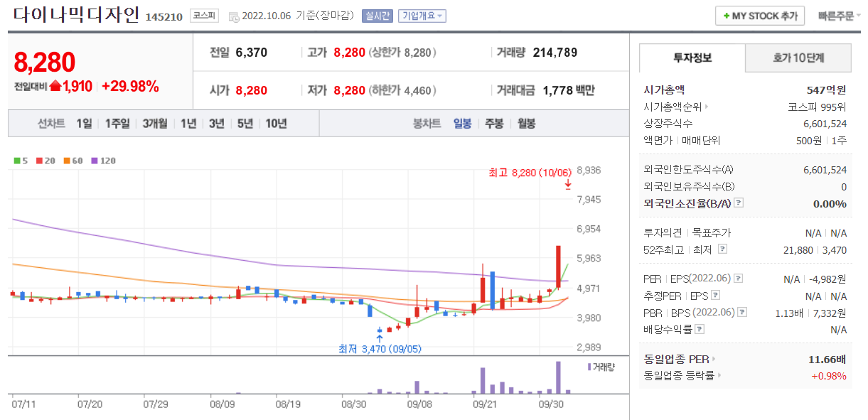Click the +0.98% sector change value
Viewport: 868px width, 420px height.
[x=829, y=375]
